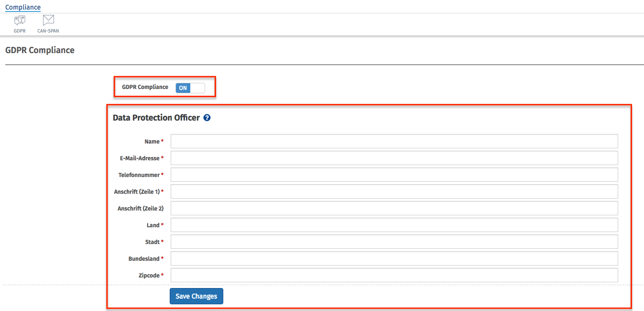The width and height of the screenshot is (644, 311).
Task: Select the Bundesland input field
Action: [x=394, y=258]
